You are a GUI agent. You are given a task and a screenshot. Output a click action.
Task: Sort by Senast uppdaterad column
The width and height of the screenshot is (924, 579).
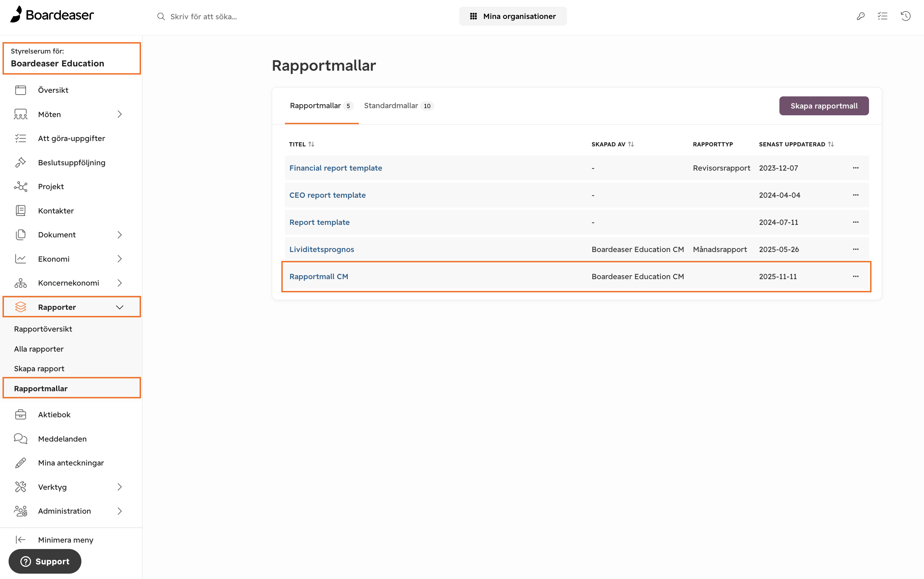point(831,144)
